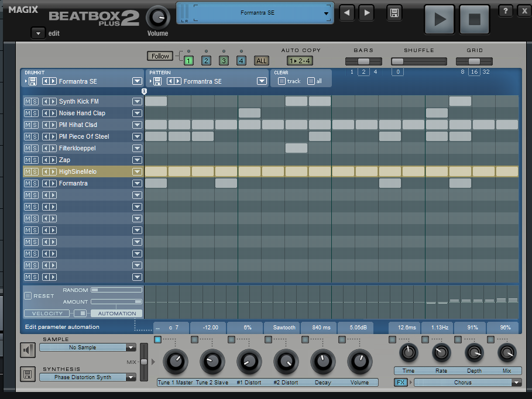Expand the pattern Formantra SE dropdown
The height and width of the screenshot is (399, 532).
[x=262, y=81]
